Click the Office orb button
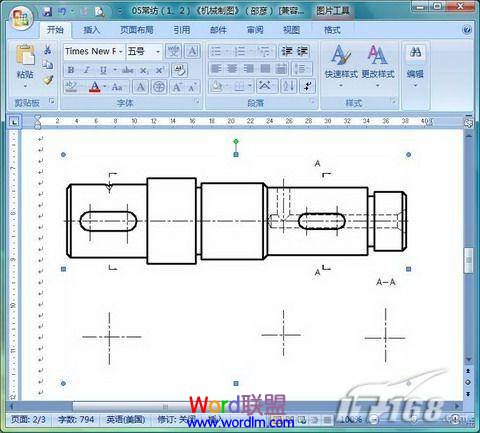Image resolution: width=480 pixels, height=433 pixels. (x=21, y=18)
